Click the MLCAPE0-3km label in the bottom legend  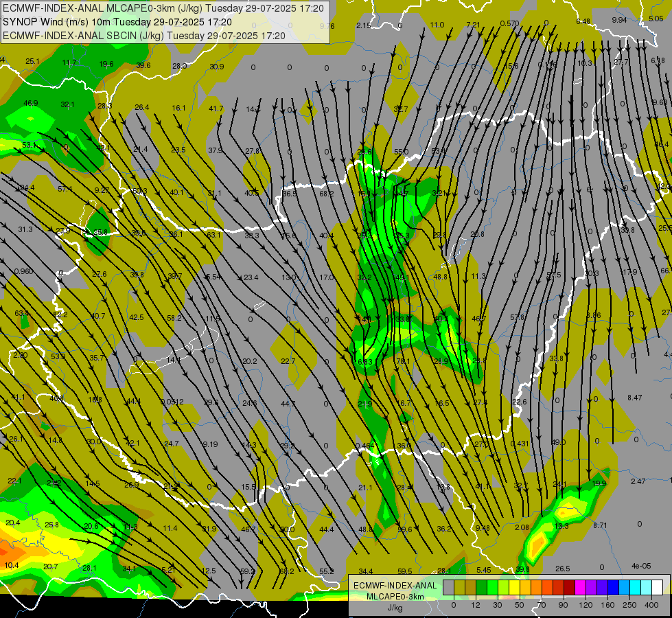click(395, 596)
